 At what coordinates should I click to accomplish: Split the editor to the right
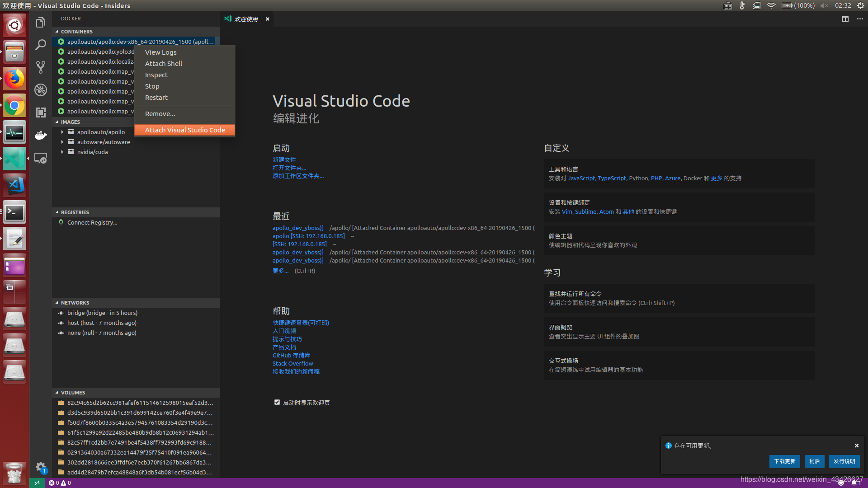(x=845, y=19)
